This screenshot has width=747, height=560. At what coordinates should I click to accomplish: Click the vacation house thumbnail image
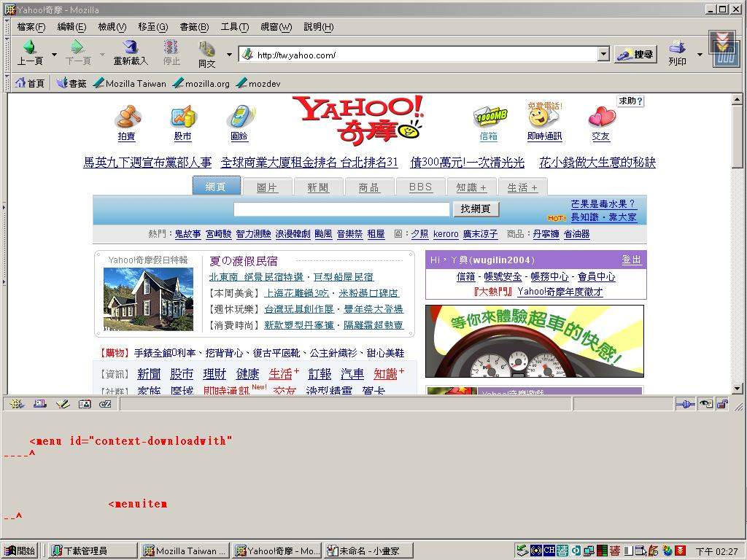click(148, 299)
